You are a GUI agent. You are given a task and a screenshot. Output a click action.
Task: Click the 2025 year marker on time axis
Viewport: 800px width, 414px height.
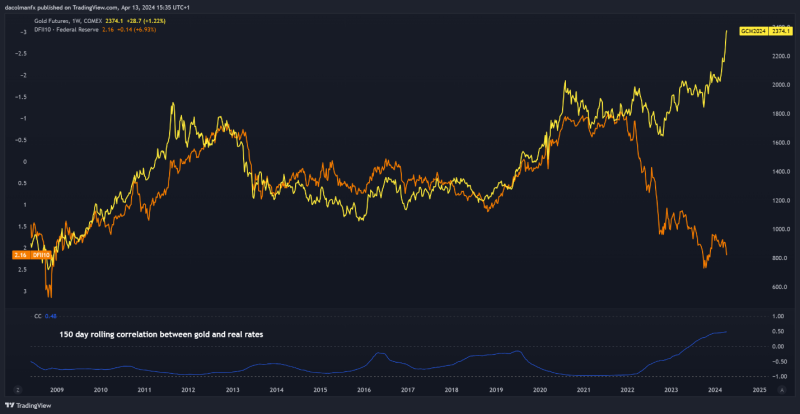coord(760,389)
